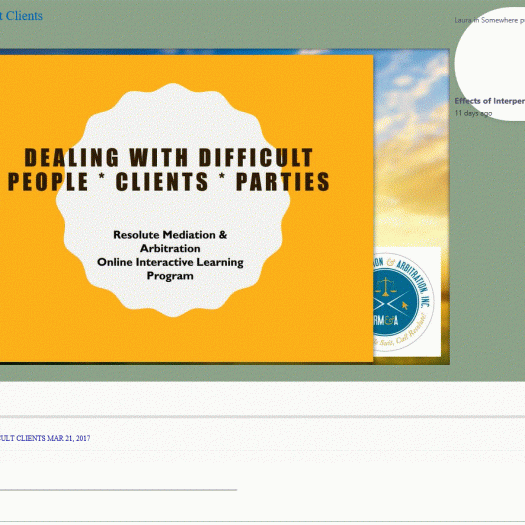Click the "People * Clients * Parties" heading line

(x=169, y=181)
